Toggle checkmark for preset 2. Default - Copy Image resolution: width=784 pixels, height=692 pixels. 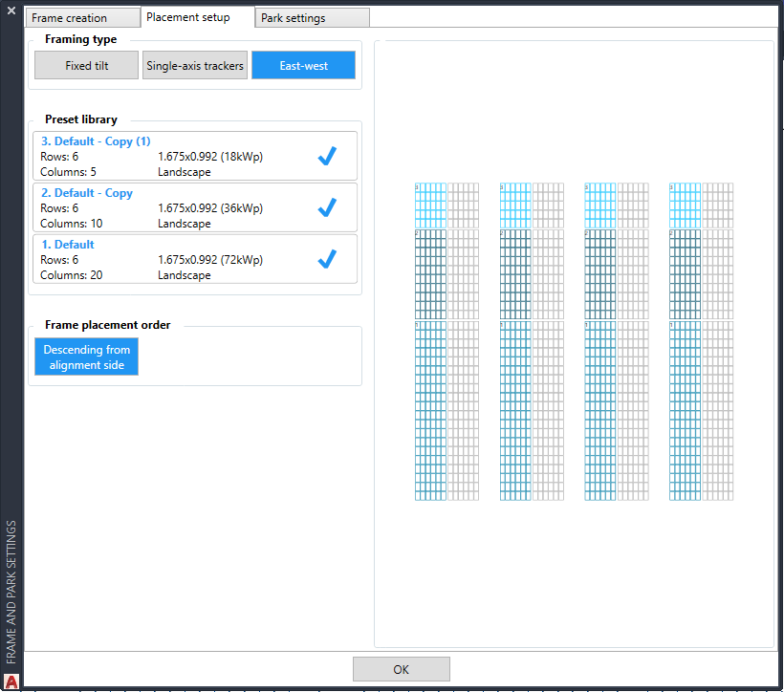point(327,207)
